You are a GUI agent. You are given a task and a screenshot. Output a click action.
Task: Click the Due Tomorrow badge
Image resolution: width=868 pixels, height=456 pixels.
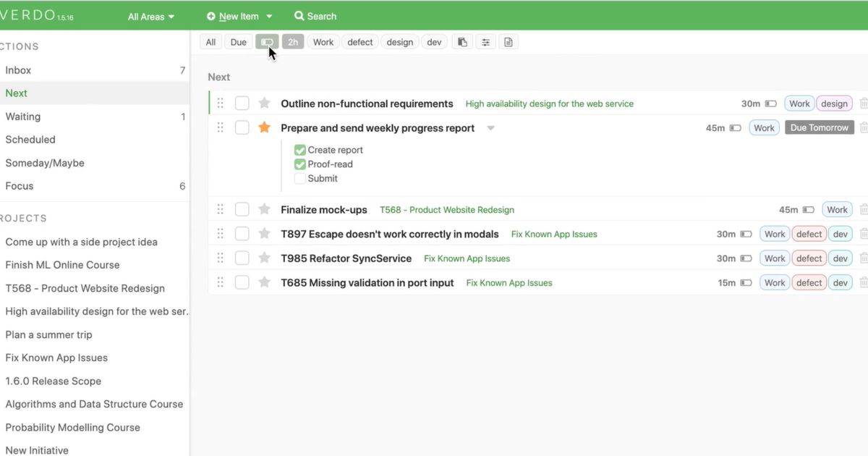pos(820,127)
